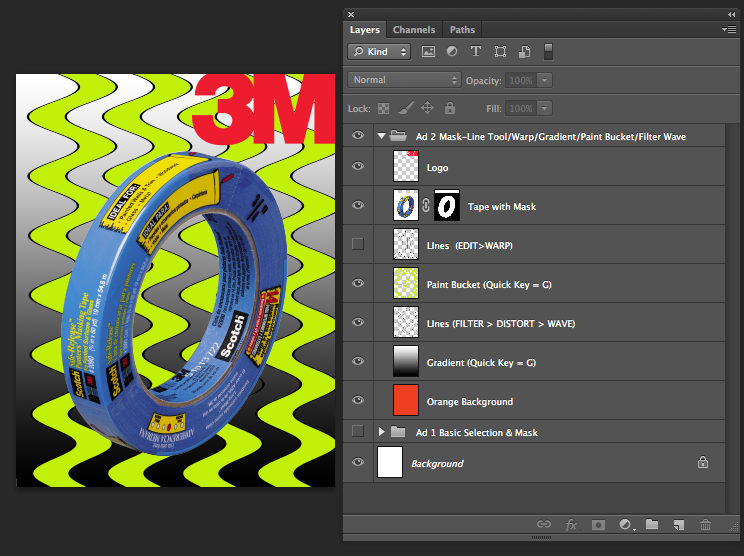Viewport: 744px width, 556px height.
Task: Filter for smart objects icon
Action: tap(524, 52)
